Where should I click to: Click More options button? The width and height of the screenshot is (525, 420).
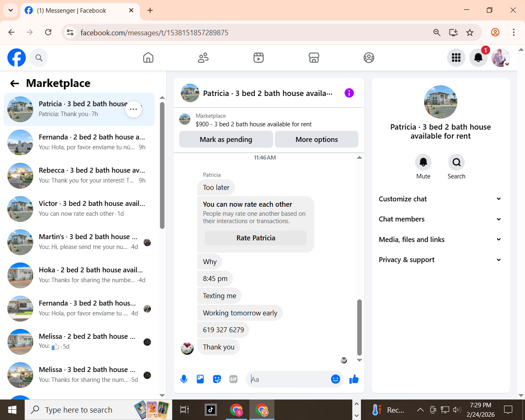coord(317,139)
